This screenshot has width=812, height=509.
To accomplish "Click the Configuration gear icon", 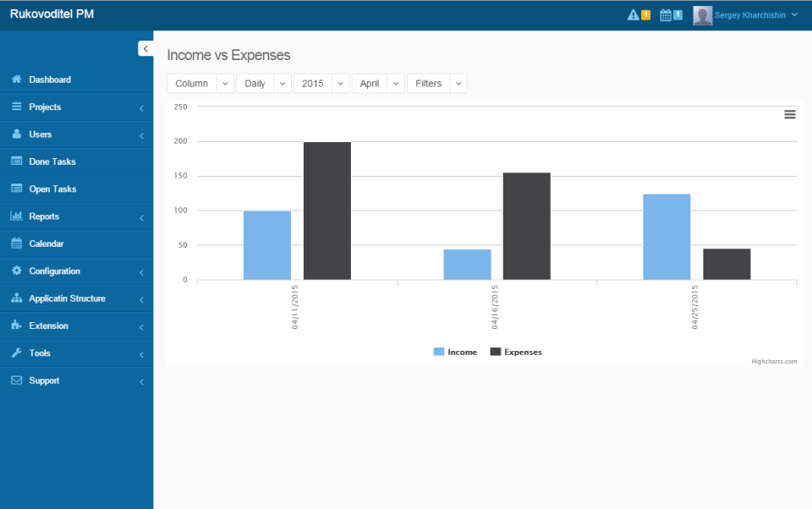I will tap(15, 271).
